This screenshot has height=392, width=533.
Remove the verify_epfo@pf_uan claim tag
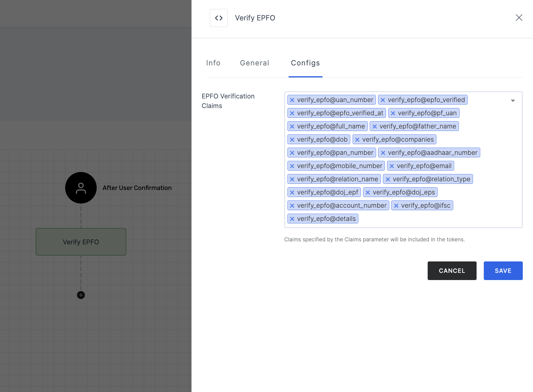click(393, 113)
